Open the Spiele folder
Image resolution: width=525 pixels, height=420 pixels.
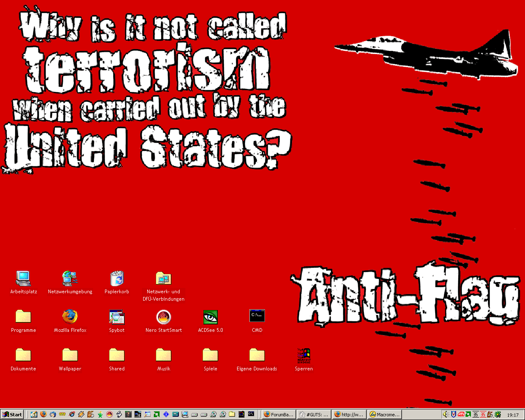click(210, 360)
